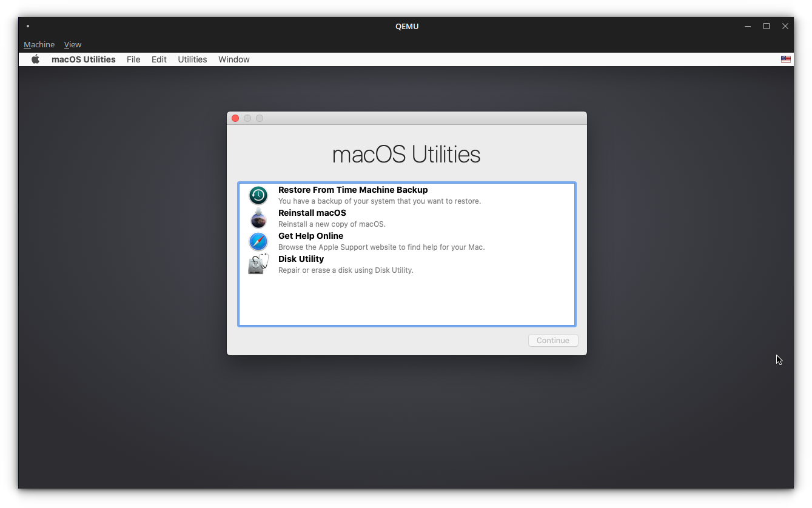This screenshot has width=812, height=508.
Task: Click the mouse cursor arrow location
Action: 779,359
